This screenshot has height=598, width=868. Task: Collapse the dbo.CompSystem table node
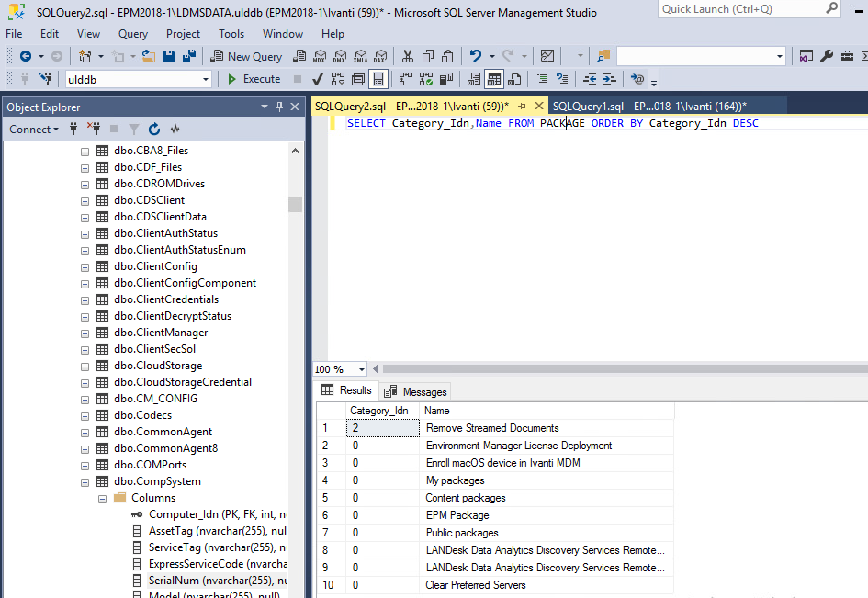click(x=85, y=480)
